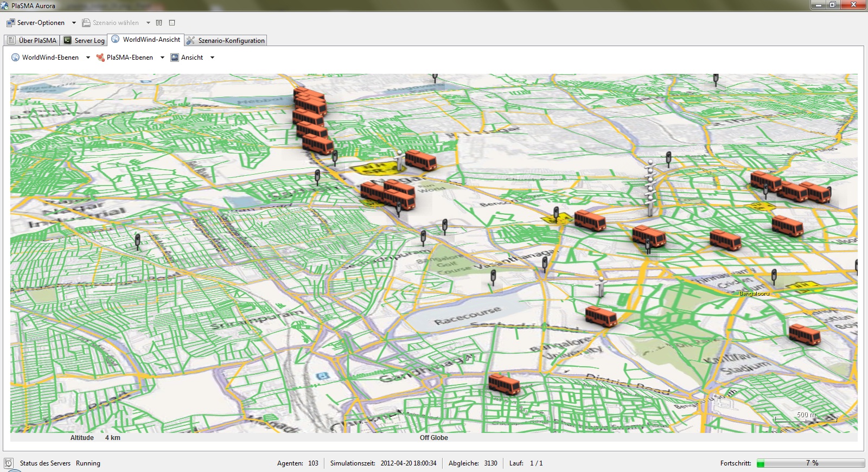Screen dimensions: 868x472
Task: Expand the PlaSMA-Ebenen dropdown arrow
Action: tap(162, 58)
